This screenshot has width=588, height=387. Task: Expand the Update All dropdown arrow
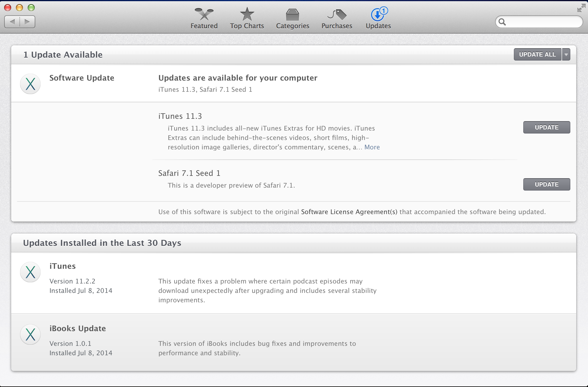pos(566,54)
